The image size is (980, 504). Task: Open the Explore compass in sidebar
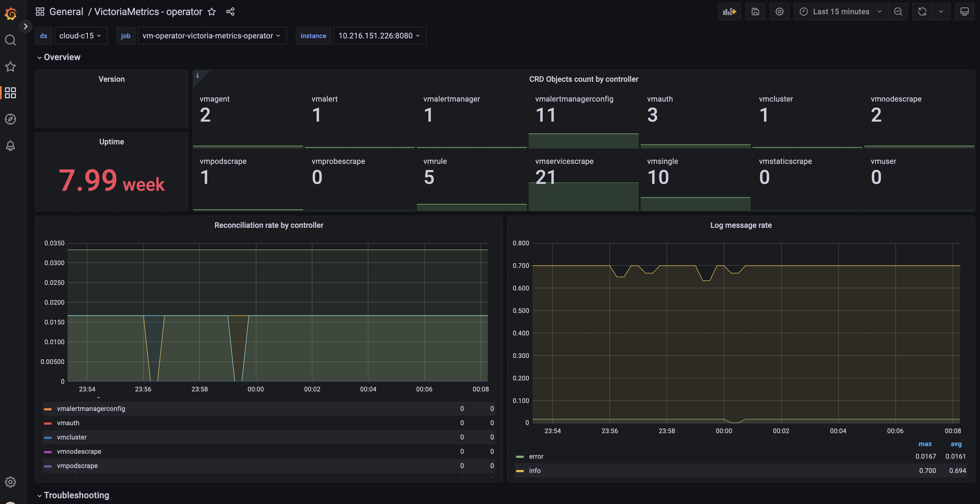(x=10, y=119)
